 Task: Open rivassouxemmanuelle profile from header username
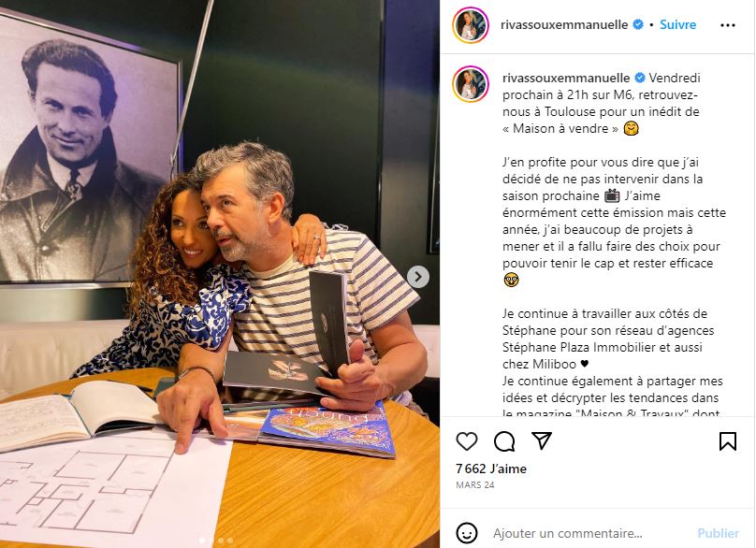(x=564, y=24)
